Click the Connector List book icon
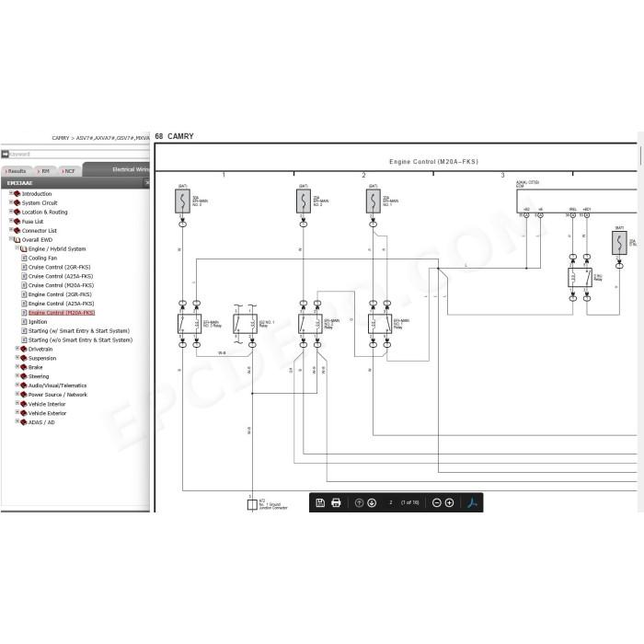Viewport: 644px width, 644px height. 17,231
